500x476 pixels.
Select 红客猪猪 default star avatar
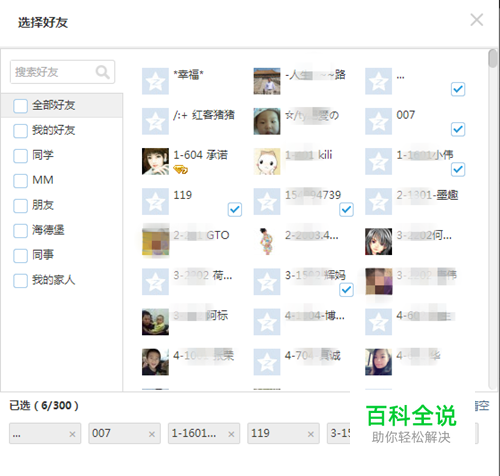(x=155, y=121)
